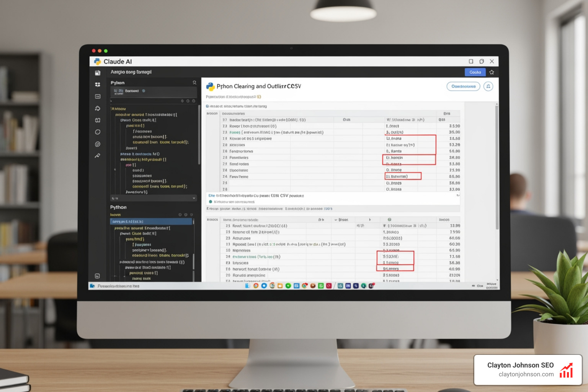Viewport: 588px width, 392px height.
Task: Click the pin tool icon in the sidebar
Action: 98,156
